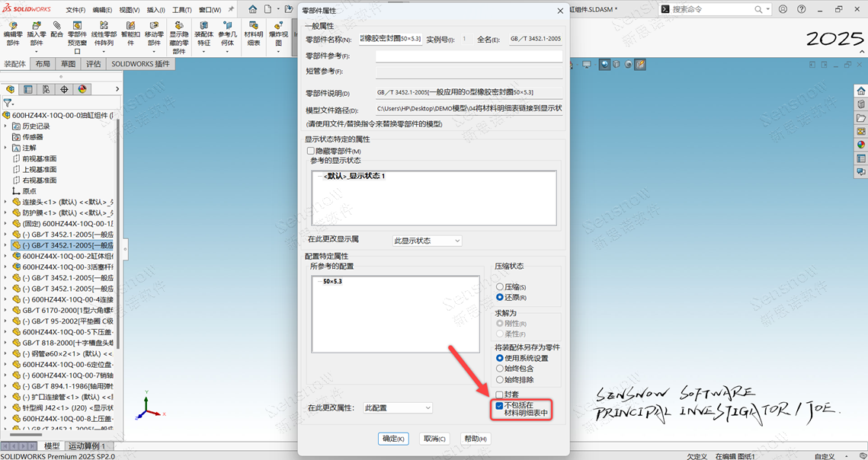Select the 压缩 suppression radio button
This screenshot has height=460, width=868.
click(500, 287)
